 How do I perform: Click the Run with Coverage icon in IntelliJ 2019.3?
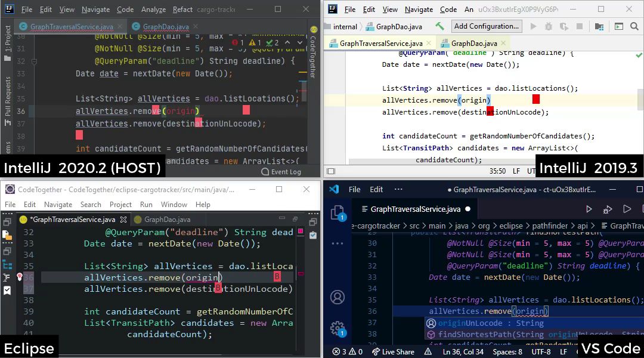(563, 27)
